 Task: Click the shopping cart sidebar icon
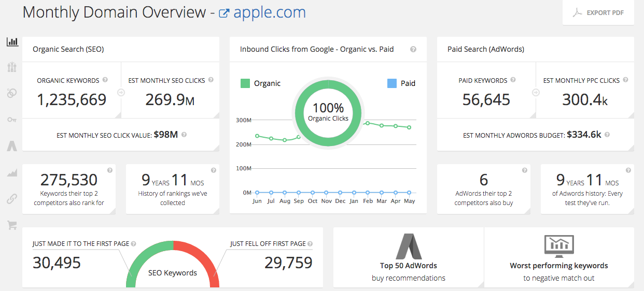coord(12,225)
